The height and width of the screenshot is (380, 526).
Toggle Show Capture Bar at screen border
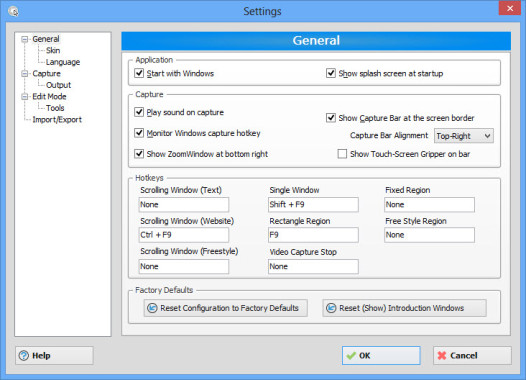(331, 118)
